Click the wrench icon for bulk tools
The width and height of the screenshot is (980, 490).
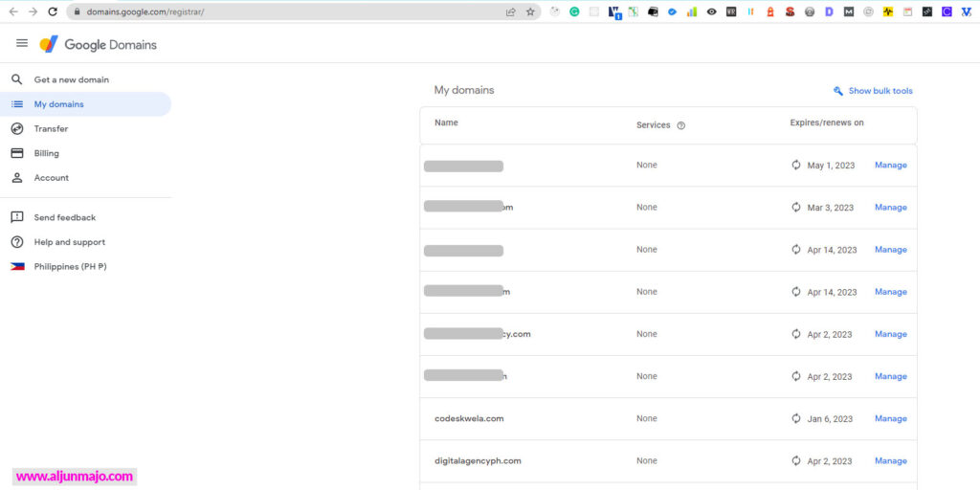(x=838, y=91)
